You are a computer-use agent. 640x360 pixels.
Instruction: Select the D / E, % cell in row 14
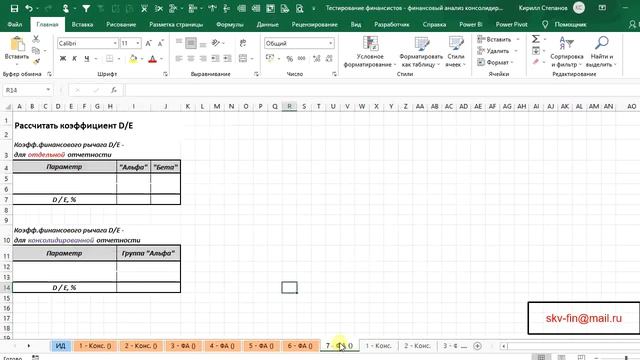click(64, 287)
